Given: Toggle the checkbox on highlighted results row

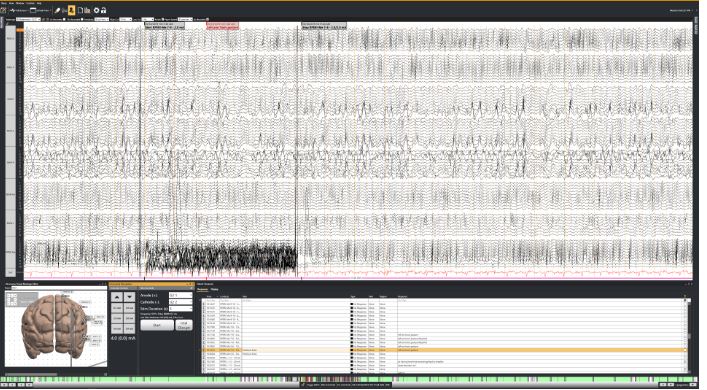Looking at the screenshot, I should click(x=204, y=350).
